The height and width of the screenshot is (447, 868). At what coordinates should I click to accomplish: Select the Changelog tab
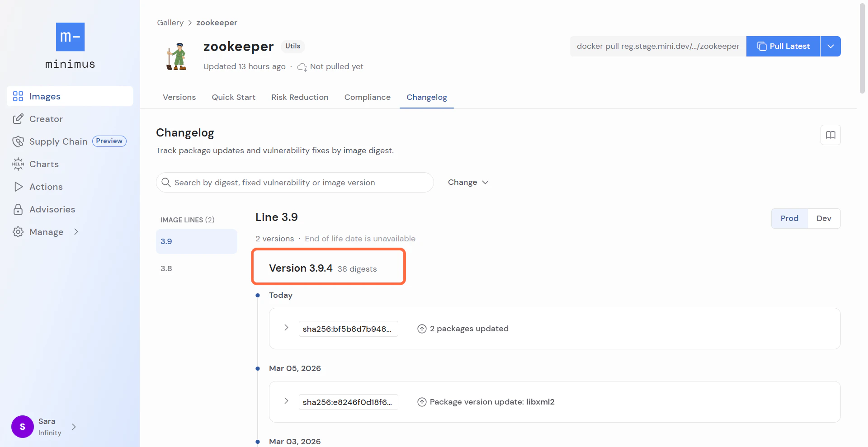point(426,97)
